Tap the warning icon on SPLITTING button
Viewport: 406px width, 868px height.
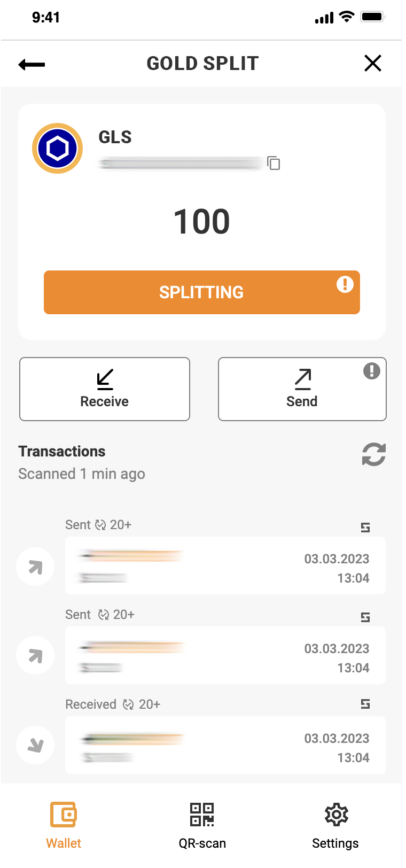click(345, 284)
